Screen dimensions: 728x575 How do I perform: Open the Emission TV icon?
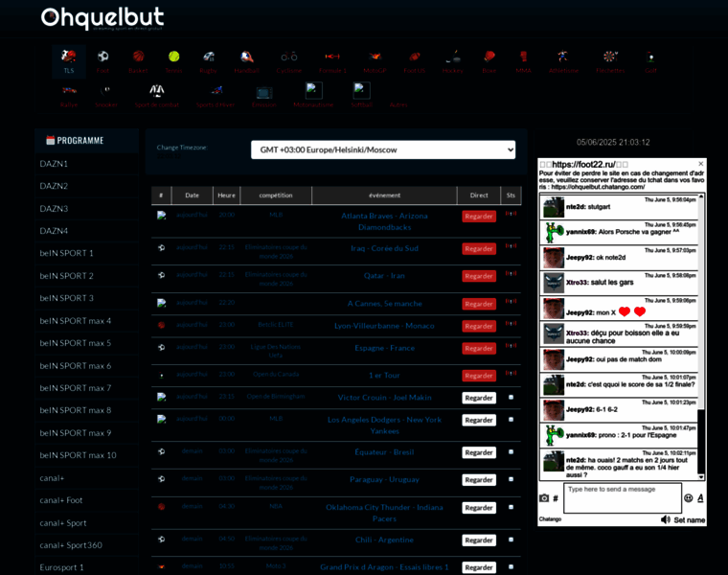pyautogui.click(x=263, y=92)
